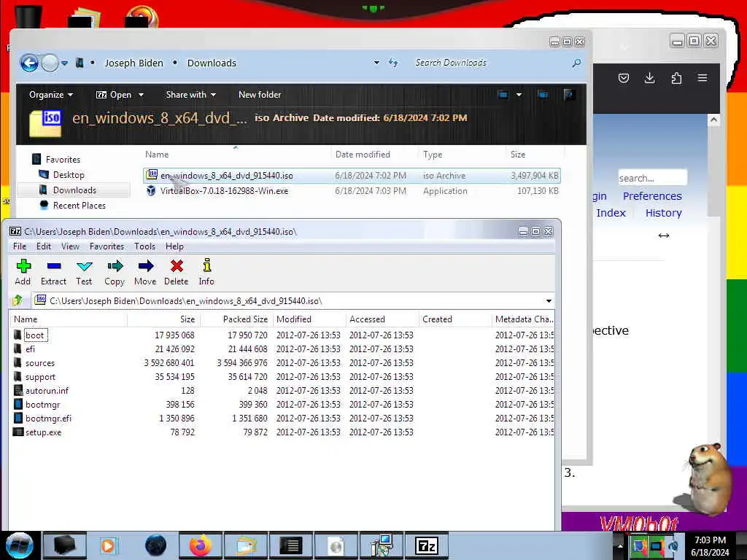Select bootmgr.efi in the 7-Zip list
The height and width of the screenshot is (560, 747).
pos(48,418)
